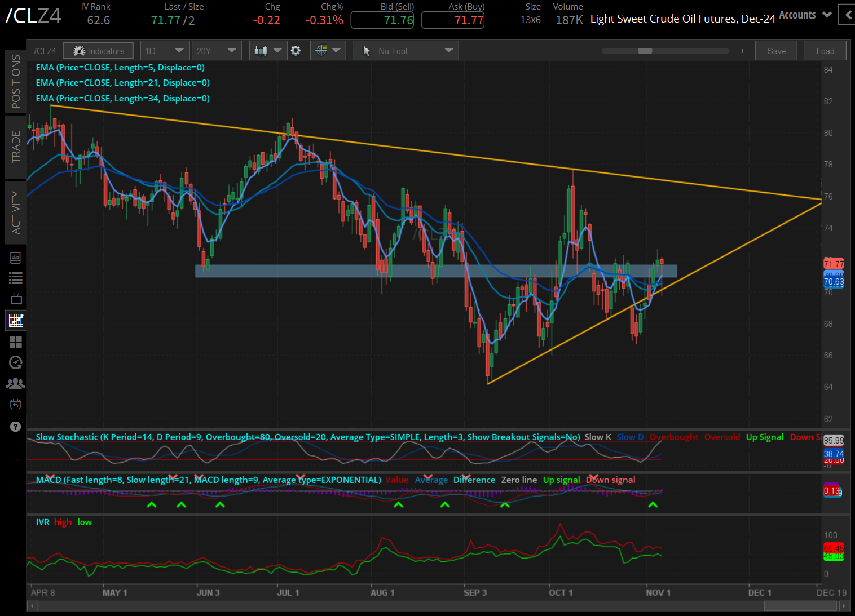
Task: Click the horizontal chart scrollbar thumb
Action: [800, 606]
